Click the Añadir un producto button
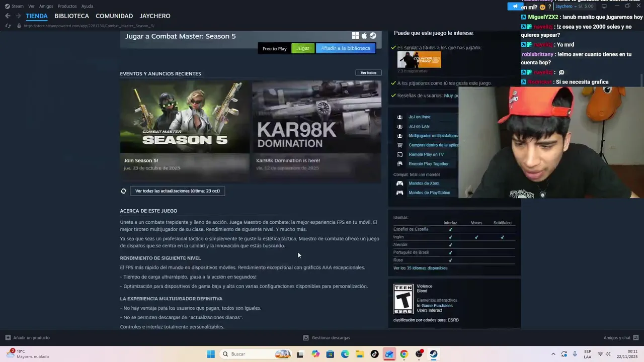The height and width of the screenshot is (362, 644). click(27, 338)
